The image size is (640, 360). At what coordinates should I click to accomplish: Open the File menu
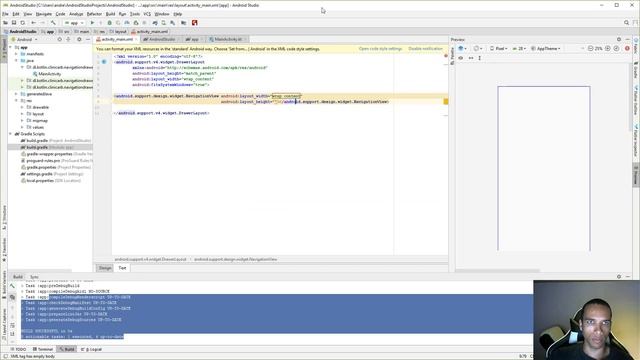tap(5, 14)
